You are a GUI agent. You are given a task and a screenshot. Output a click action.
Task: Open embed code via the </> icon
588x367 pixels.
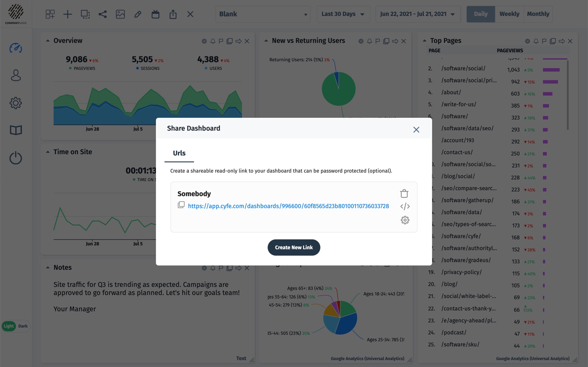click(405, 206)
